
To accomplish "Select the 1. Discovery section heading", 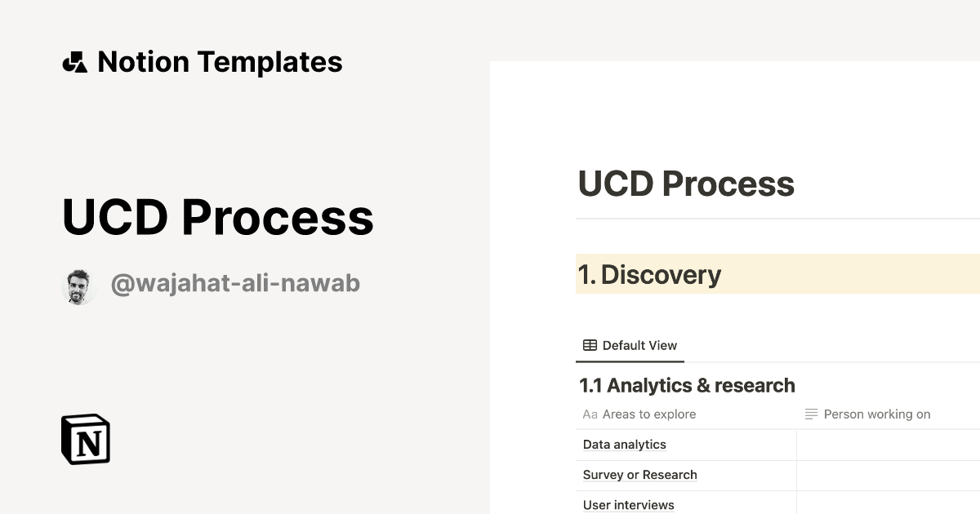I will (x=651, y=275).
